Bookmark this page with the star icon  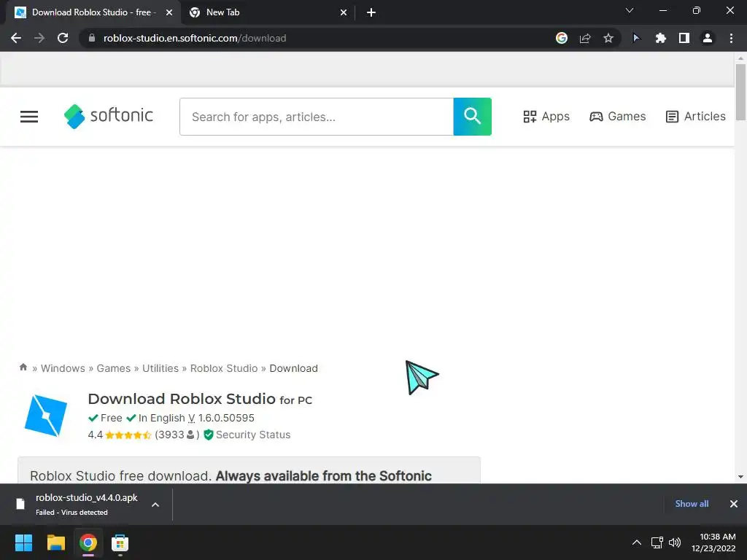[x=608, y=38]
